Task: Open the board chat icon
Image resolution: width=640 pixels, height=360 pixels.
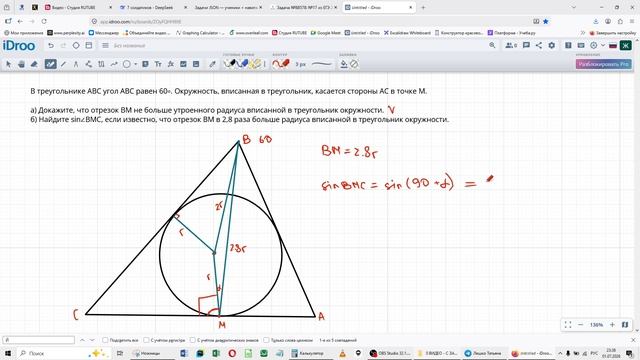Action: pyautogui.click(x=526, y=45)
